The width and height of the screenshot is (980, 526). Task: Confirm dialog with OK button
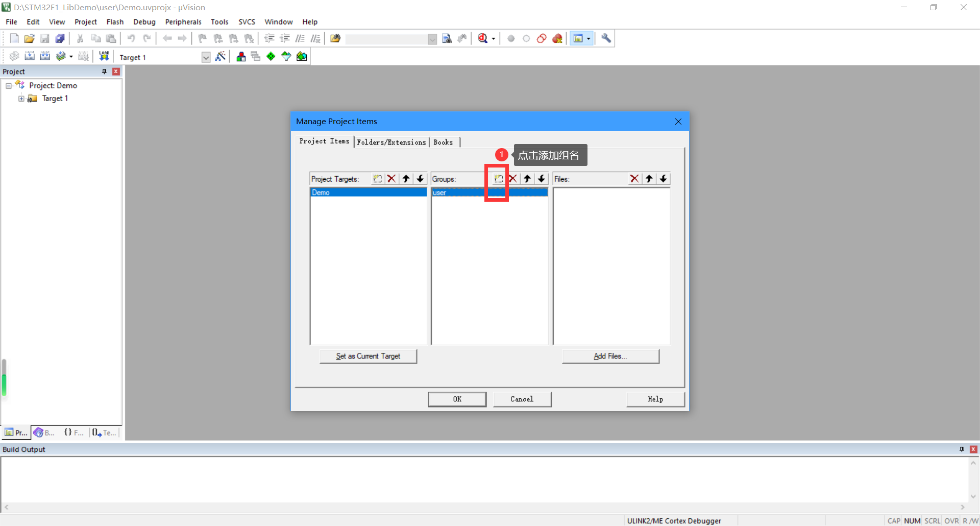tap(457, 399)
